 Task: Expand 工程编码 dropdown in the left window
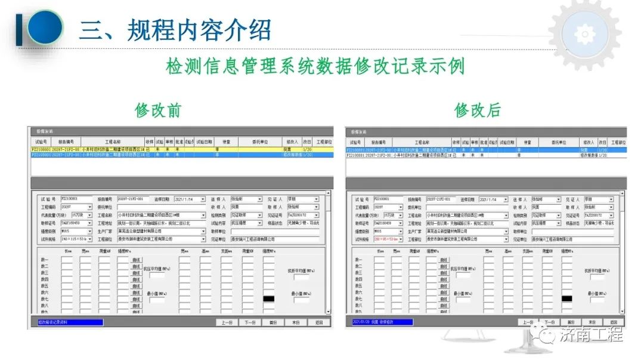90,207
